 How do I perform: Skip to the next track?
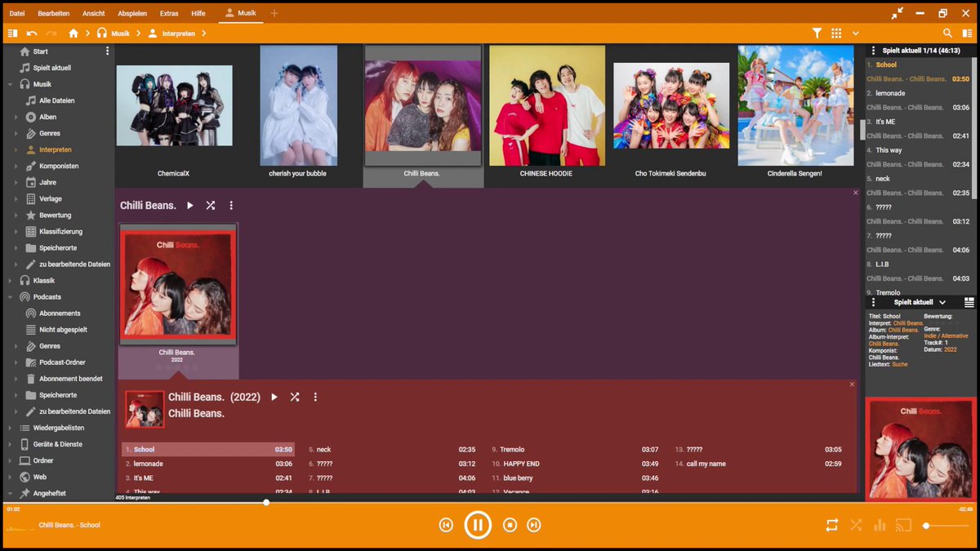(533, 525)
